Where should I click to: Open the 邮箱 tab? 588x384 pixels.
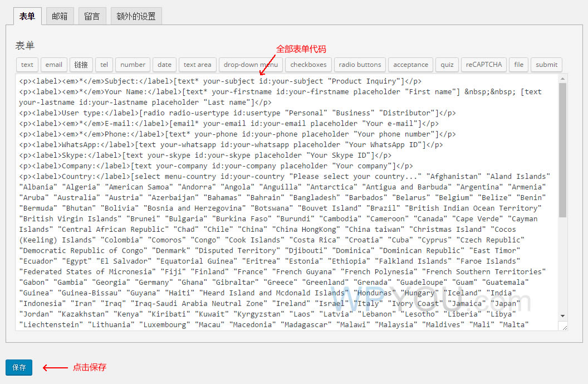click(x=60, y=16)
